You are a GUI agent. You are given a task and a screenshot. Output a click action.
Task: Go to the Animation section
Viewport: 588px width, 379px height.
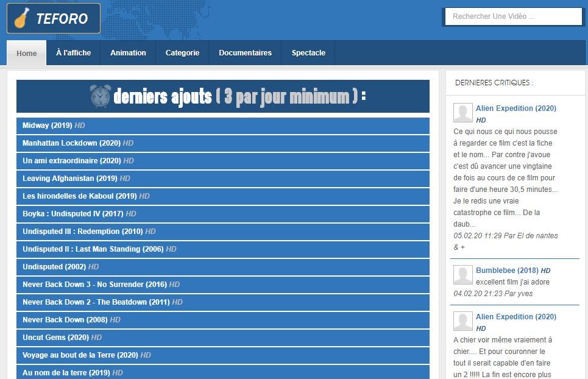point(128,53)
